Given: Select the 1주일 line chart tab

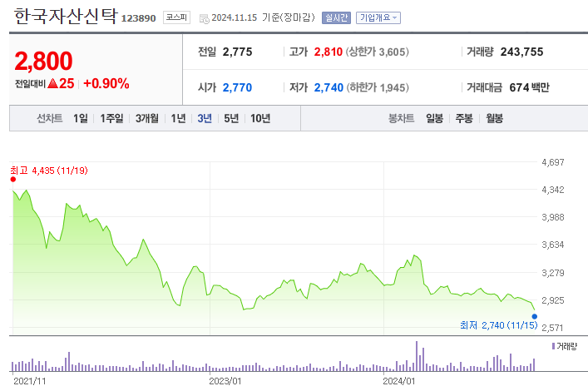Looking at the screenshot, I should pyautogui.click(x=111, y=119).
